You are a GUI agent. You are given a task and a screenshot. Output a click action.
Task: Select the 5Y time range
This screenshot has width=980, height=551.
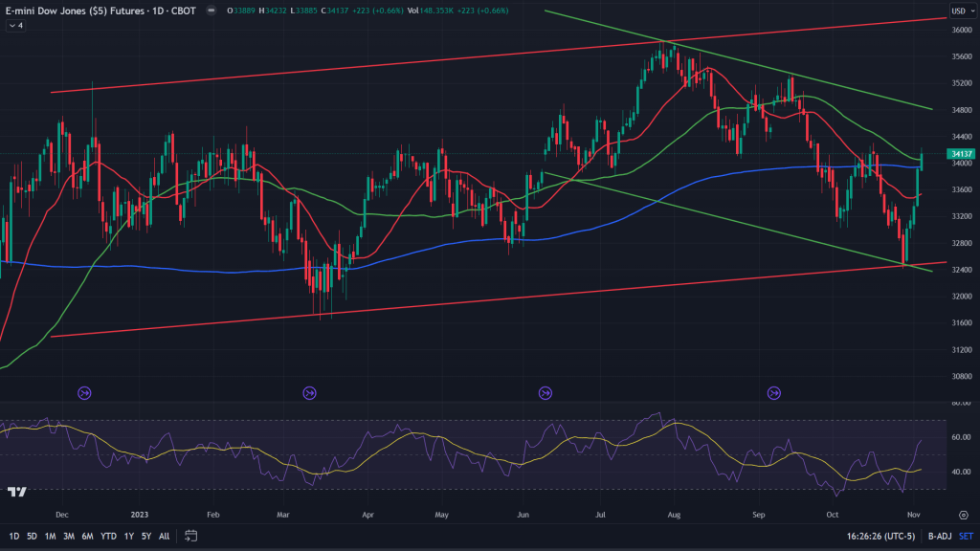click(x=146, y=536)
